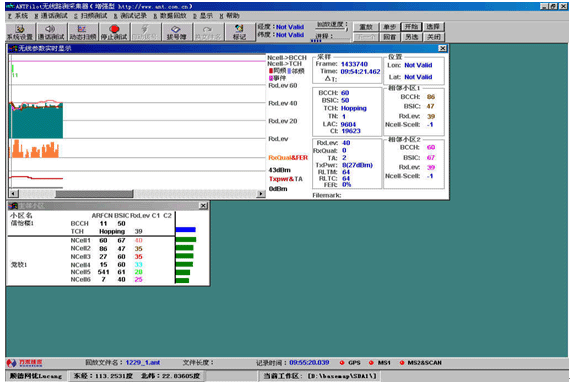Click the 重放 replay button
The width and height of the screenshot is (570, 383).
(366, 27)
